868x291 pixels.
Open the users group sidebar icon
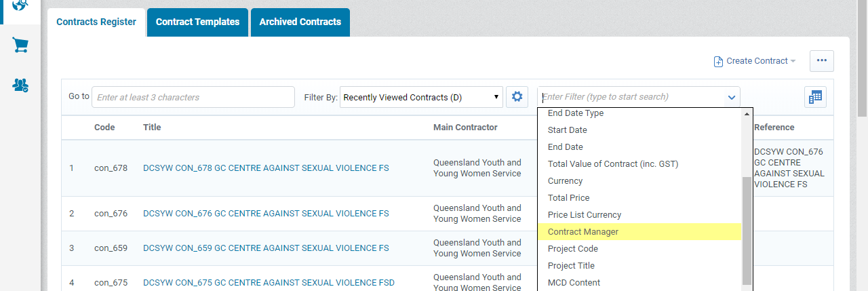point(20,85)
